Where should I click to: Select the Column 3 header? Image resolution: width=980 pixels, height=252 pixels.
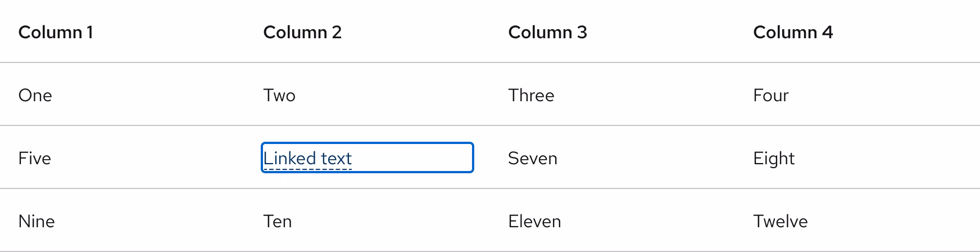[x=547, y=32]
